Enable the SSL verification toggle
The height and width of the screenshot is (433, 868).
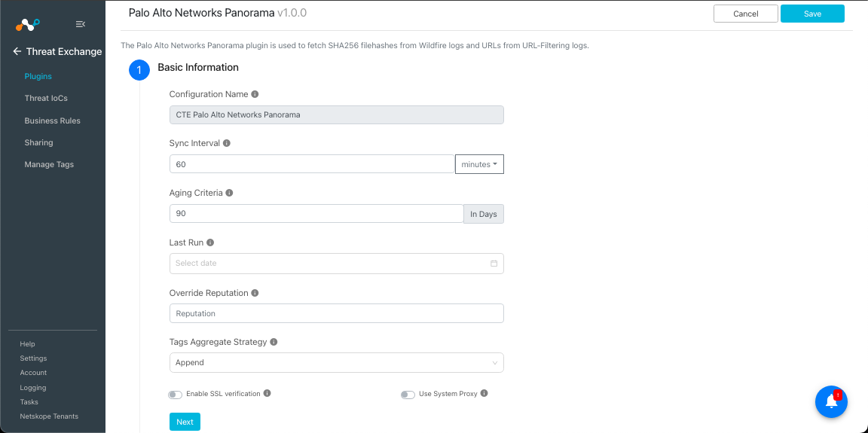[175, 395]
